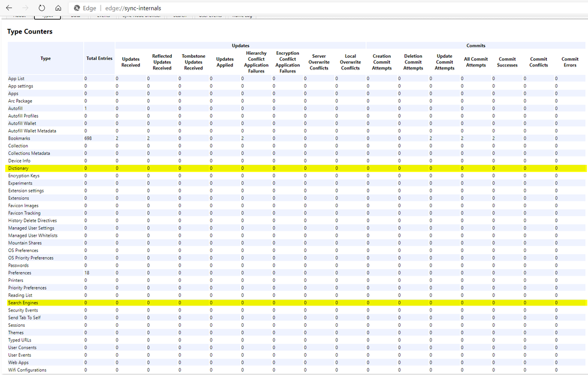This screenshot has height=375, width=588.
Task: Select the History Delete Directives row label
Action: click(32, 221)
